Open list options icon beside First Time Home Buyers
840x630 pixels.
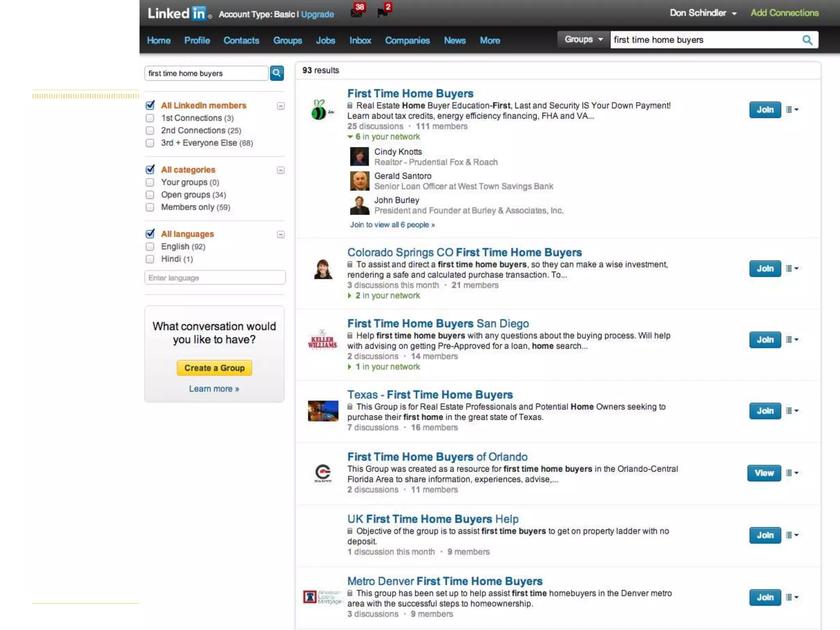(792, 110)
